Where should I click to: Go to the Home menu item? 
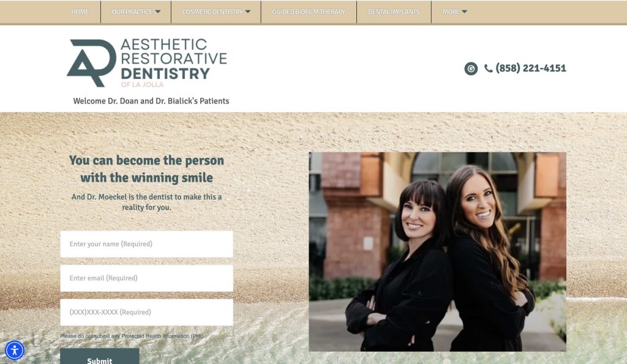click(80, 12)
